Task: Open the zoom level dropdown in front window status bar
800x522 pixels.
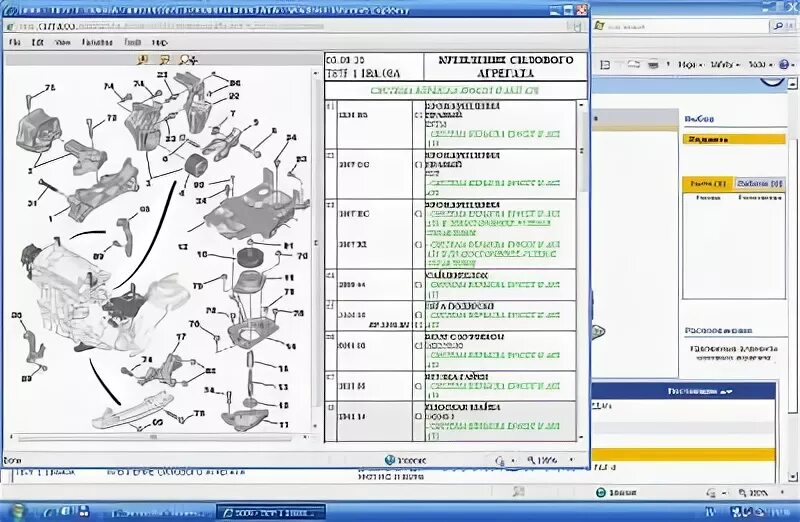Action: click(x=572, y=460)
